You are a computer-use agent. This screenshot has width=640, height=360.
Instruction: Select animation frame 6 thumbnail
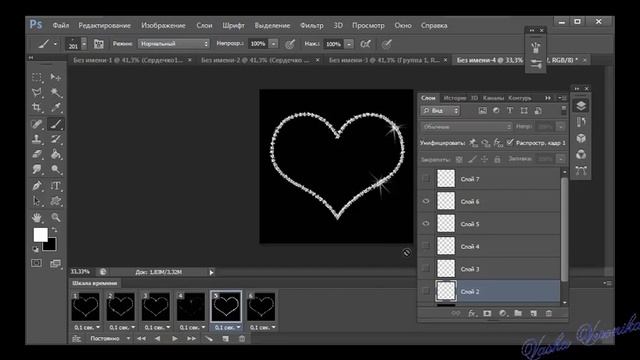261,306
